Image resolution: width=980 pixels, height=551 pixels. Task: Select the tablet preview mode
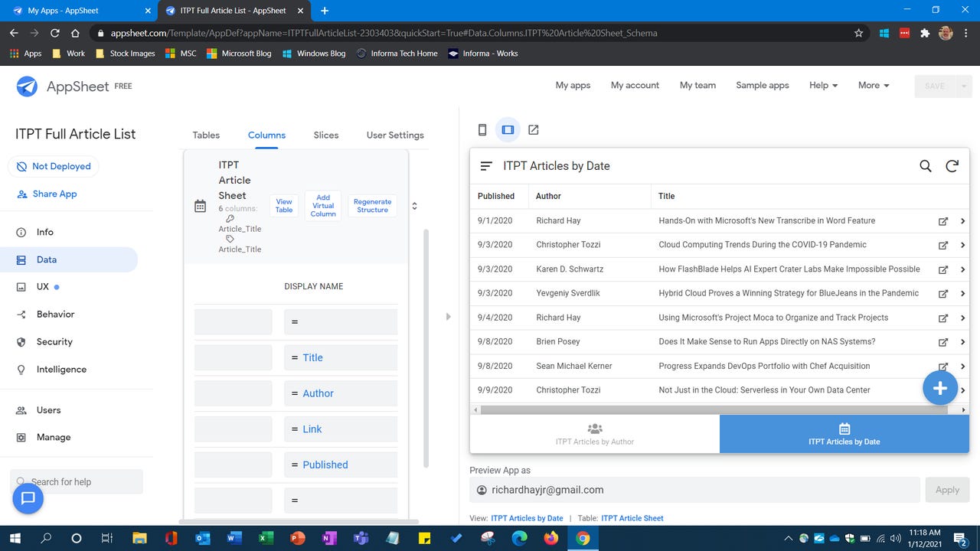point(508,129)
